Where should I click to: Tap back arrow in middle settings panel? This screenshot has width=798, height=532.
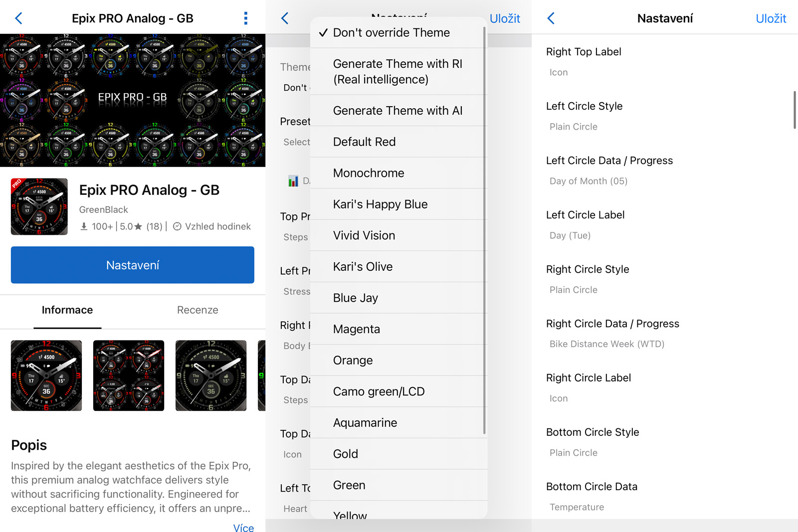[285, 18]
